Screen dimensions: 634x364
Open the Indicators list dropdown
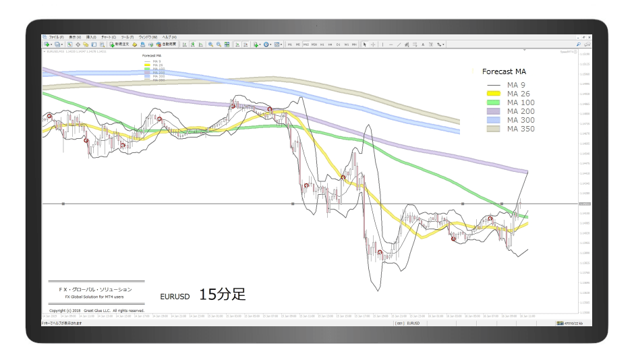pos(257,44)
